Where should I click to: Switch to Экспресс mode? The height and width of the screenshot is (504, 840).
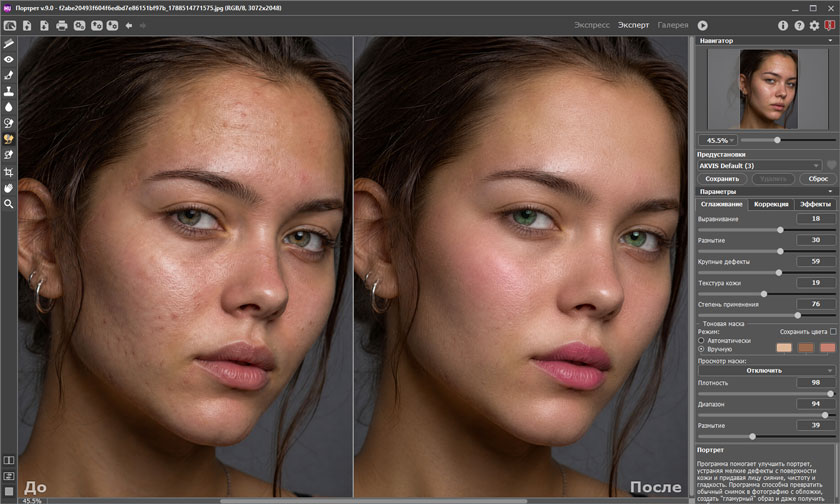point(591,25)
